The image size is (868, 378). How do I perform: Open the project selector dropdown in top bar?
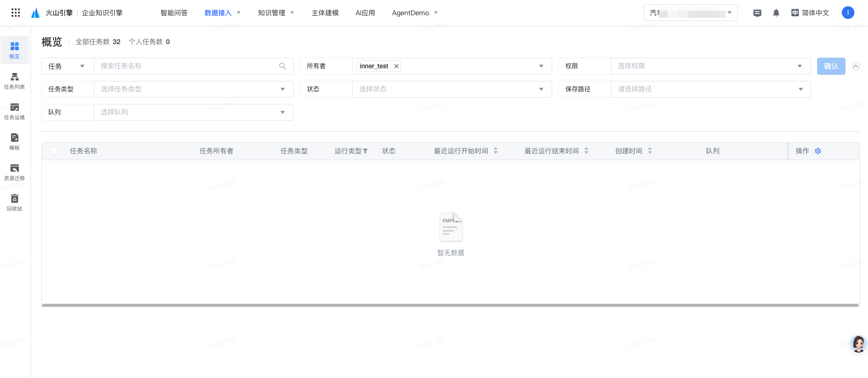click(x=690, y=13)
